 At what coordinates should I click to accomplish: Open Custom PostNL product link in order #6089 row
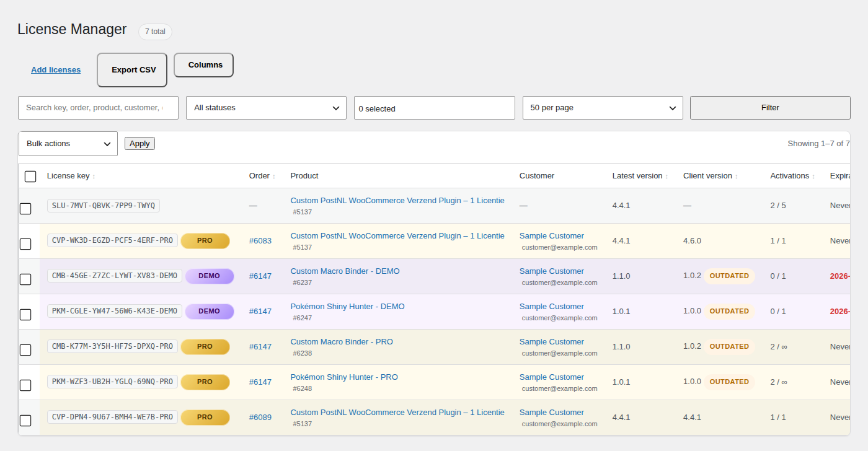click(397, 413)
